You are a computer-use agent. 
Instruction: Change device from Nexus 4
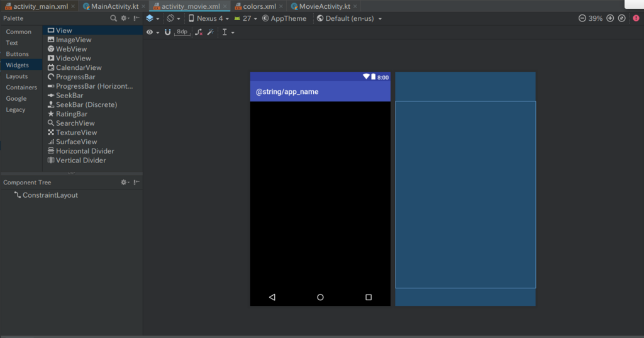tap(209, 18)
